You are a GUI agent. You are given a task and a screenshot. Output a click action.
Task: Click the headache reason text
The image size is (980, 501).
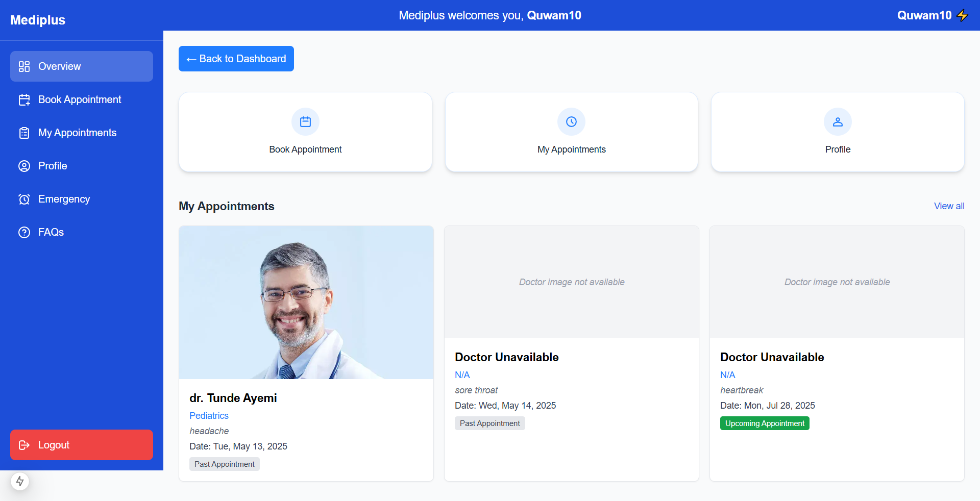(209, 431)
